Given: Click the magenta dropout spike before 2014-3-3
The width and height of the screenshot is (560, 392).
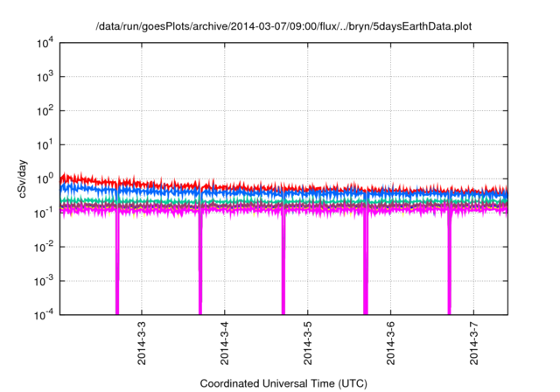Looking at the screenshot, I should pos(117,264).
